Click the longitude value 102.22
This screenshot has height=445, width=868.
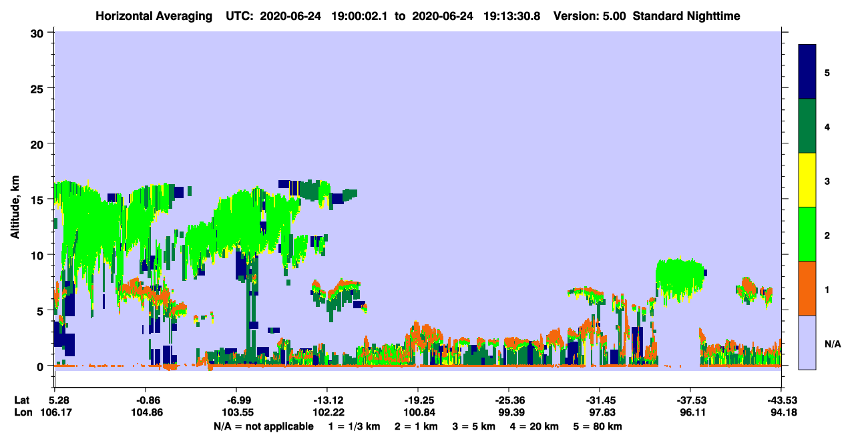(327, 413)
